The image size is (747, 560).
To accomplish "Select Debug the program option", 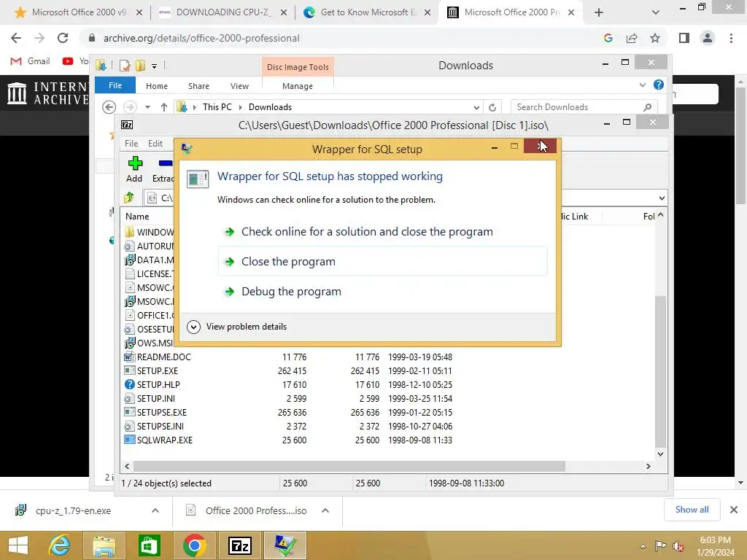I will click(291, 292).
